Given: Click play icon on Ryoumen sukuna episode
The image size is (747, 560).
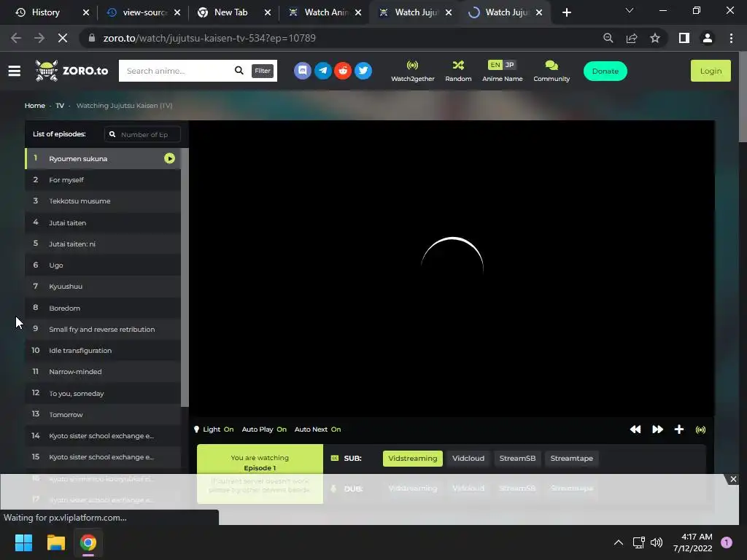Looking at the screenshot, I should pyautogui.click(x=169, y=158).
